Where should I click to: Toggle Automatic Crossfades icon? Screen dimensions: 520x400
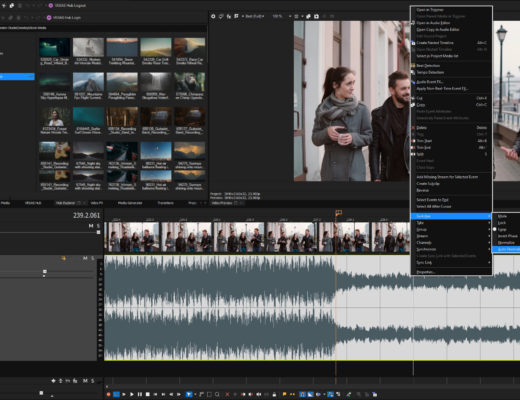pos(310,394)
